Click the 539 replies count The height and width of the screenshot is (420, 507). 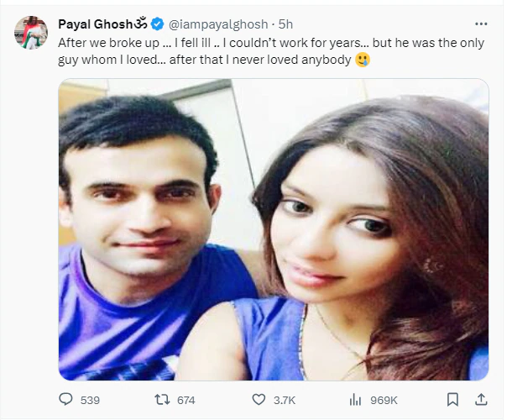(x=90, y=401)
